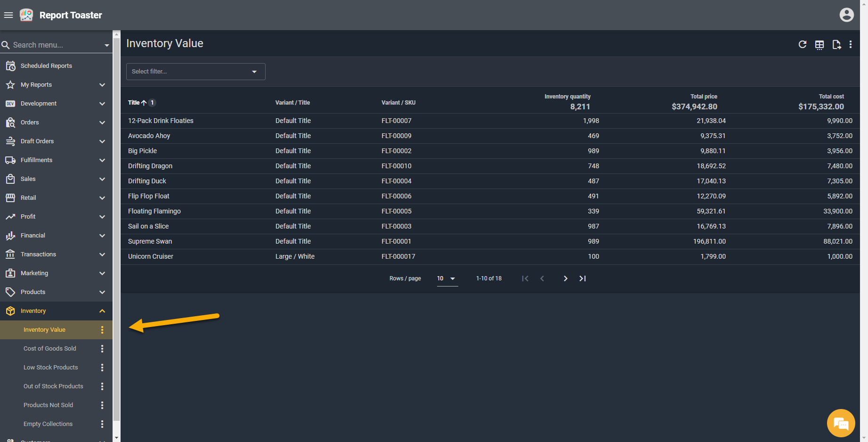Open the live chat bubble
Viewport: 868px width, 442px height.
[841, 423]
